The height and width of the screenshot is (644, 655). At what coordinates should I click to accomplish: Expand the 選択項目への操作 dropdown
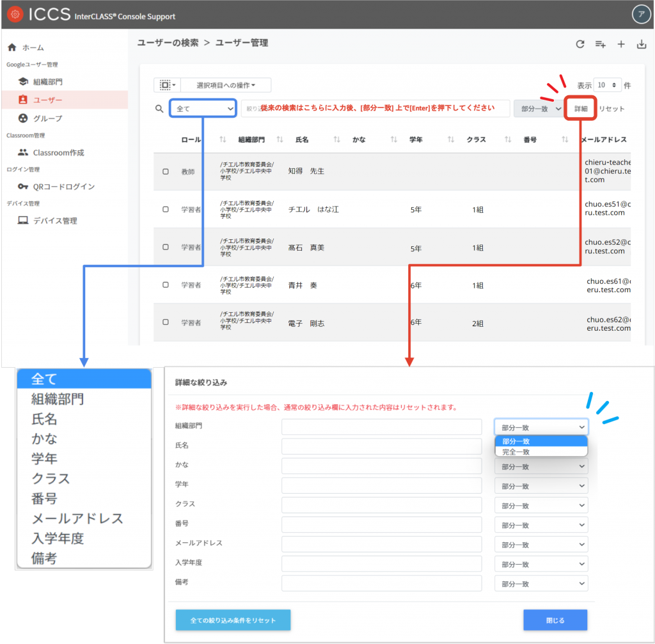click(226, 85)
